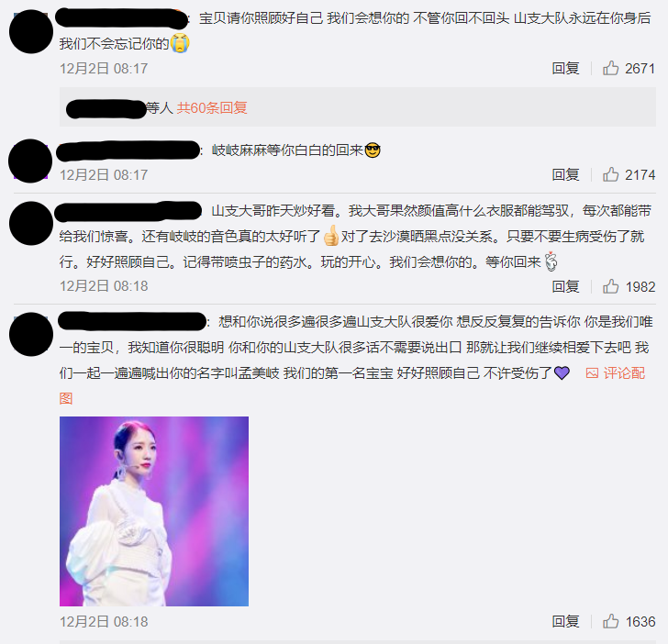Viewport: 668px width, 644px height.
Task: Open the username of the last commenter
Action: point(132,322)
